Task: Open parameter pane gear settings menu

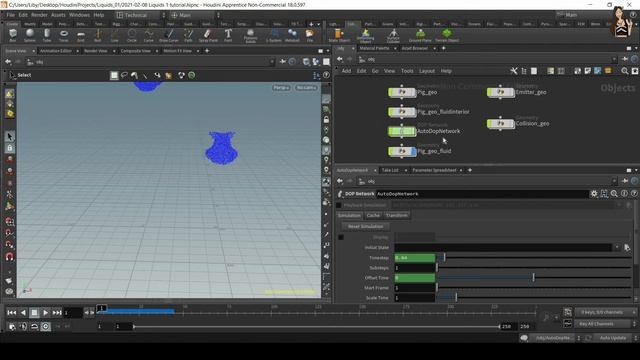Action: pos(594,194)
